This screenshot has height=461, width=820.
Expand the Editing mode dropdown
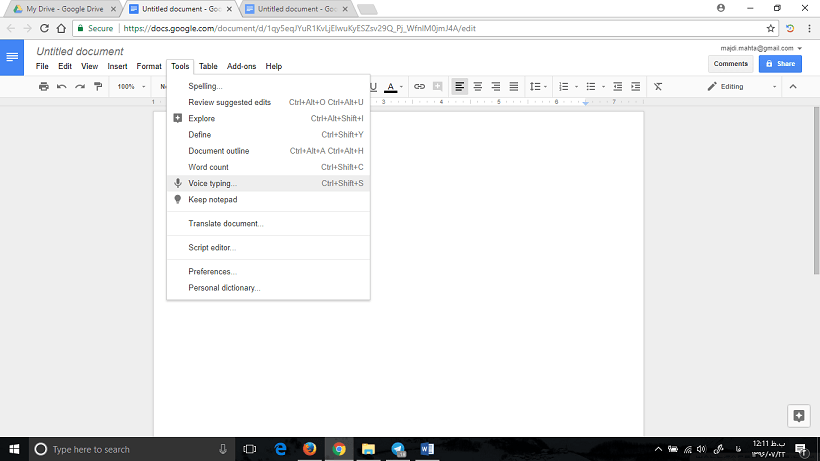pos(738,87)
